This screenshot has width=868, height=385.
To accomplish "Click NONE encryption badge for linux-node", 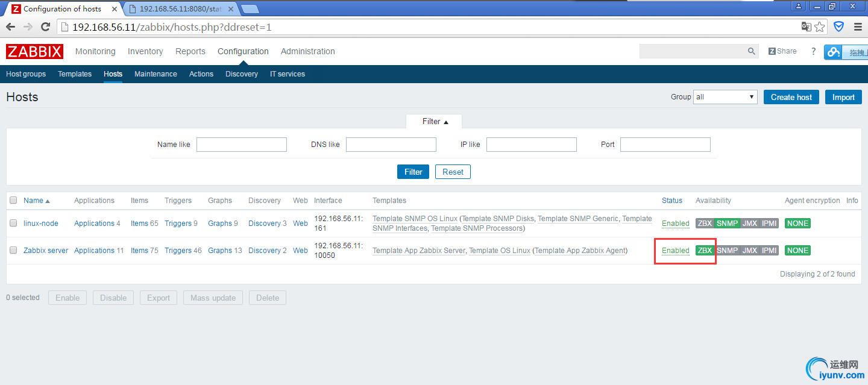I will click(797, 224).
